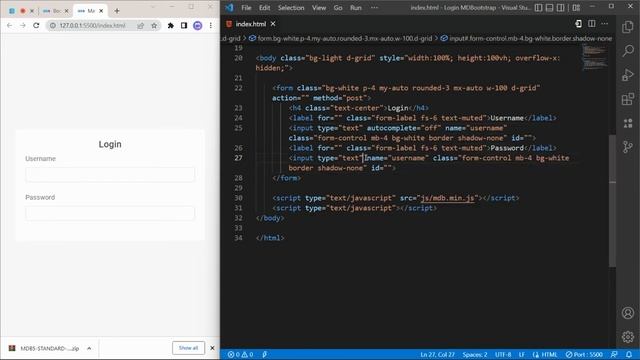Open the Manage gear menu in VS Code
This screenshot has width=640, height=360.
628,337
